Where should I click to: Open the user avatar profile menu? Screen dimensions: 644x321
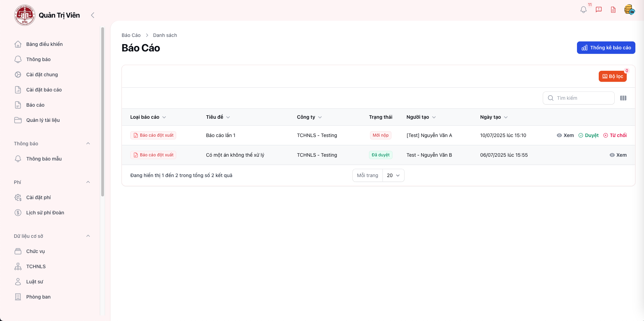pyautogui.click(x=629, y=10)
